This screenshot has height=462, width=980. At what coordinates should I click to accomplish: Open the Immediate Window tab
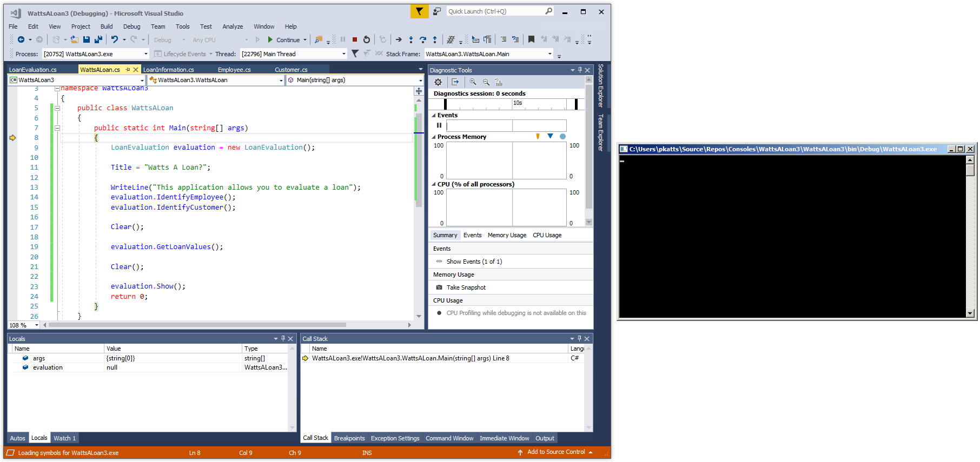pos(504,438)
